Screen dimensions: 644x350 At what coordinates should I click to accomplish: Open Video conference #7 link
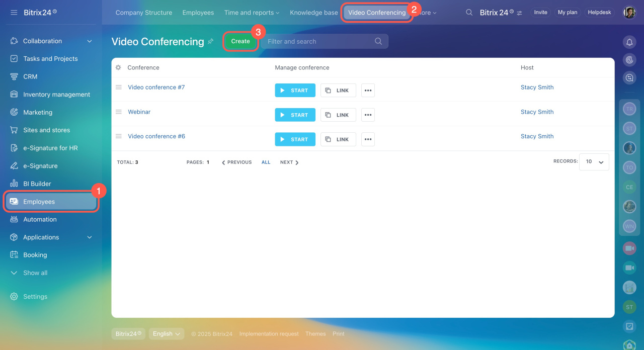pos(156,87)
